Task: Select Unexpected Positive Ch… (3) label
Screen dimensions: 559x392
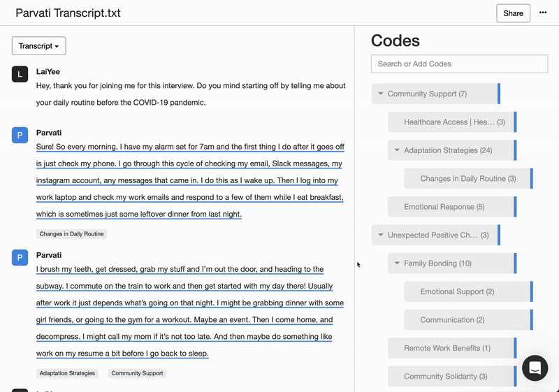Action: 438,235
